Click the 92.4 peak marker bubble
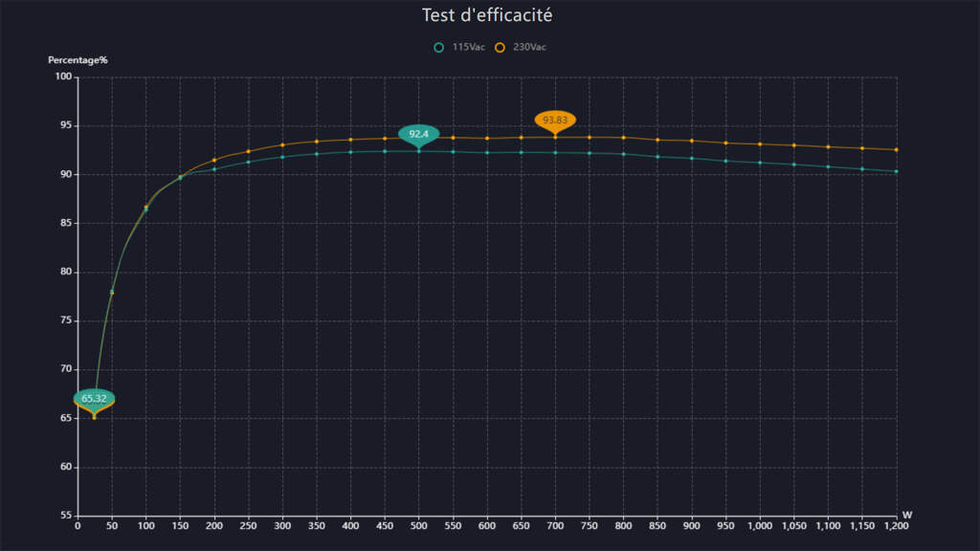Image resolution: width=980 pixels, height=551 pixels. tap(418, 134)
